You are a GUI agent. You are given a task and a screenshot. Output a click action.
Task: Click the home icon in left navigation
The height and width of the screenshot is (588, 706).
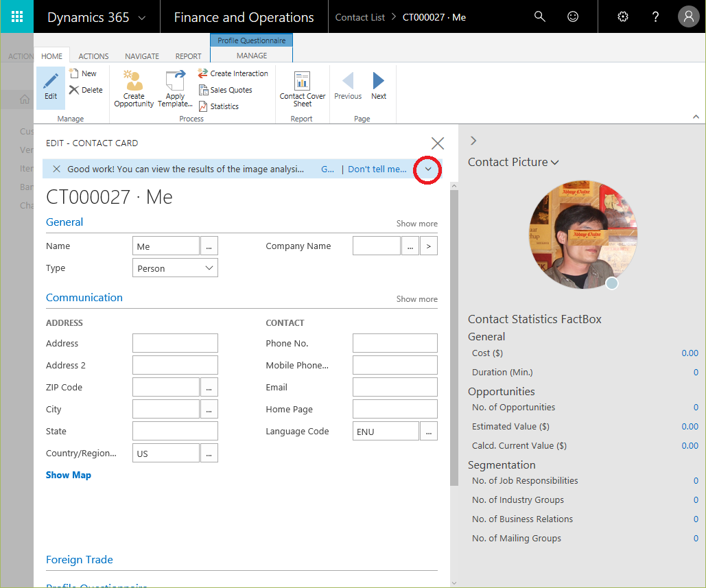[25, 99]
